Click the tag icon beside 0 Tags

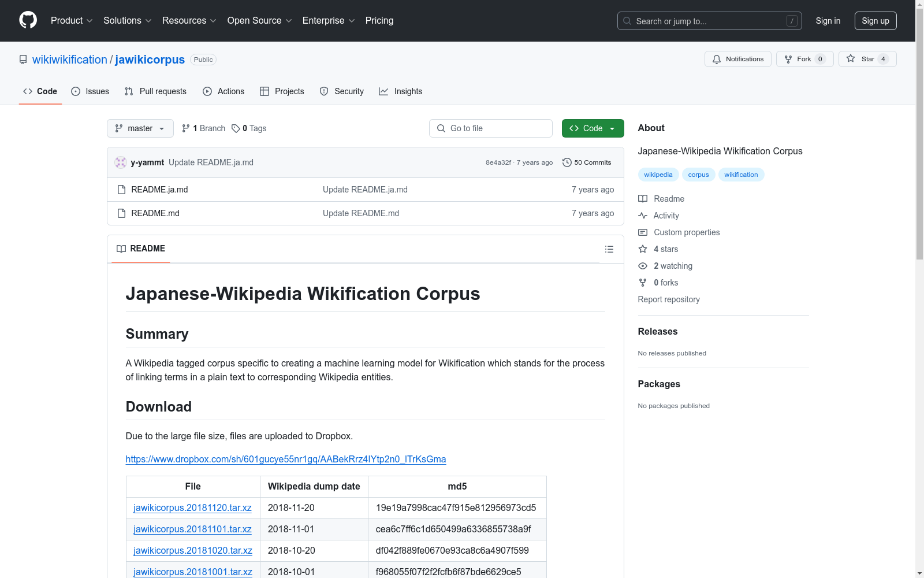click(x=236, y=128)
